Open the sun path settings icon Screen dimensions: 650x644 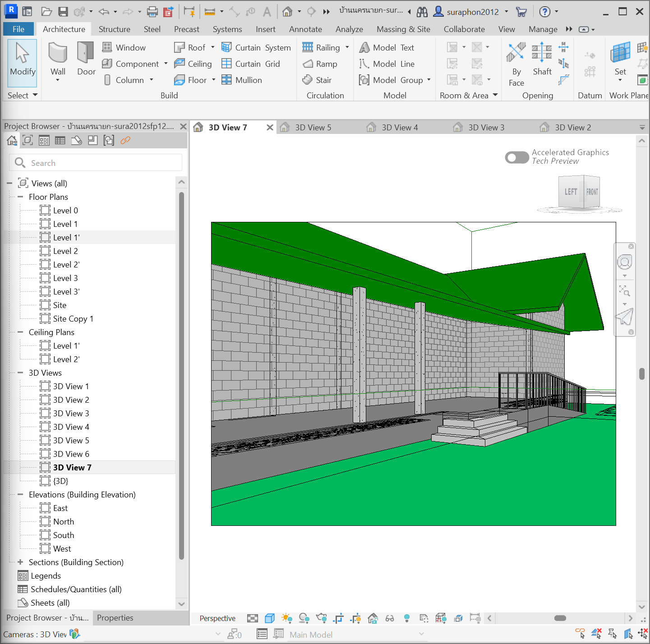pyautogui.click(x=286, y=618)
